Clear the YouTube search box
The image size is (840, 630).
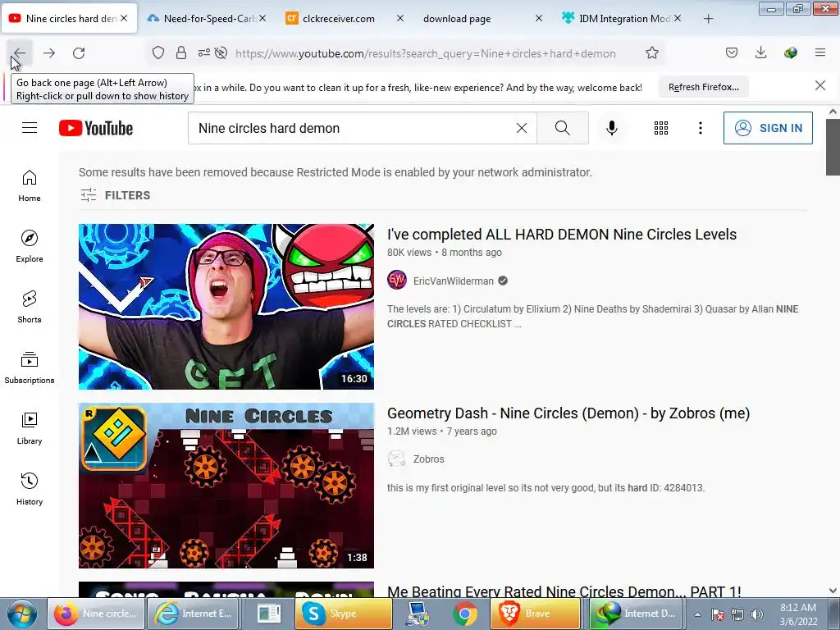click(x=521, y=128)
